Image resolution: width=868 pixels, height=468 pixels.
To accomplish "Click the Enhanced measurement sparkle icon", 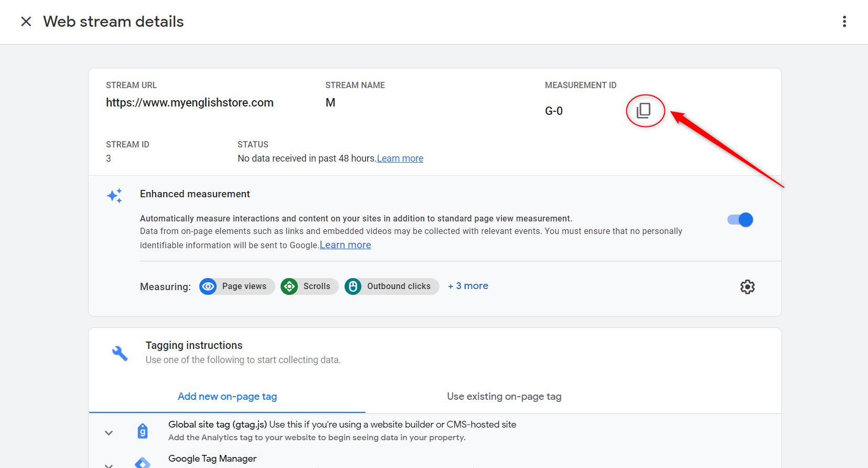I will (x=115, y=196).
